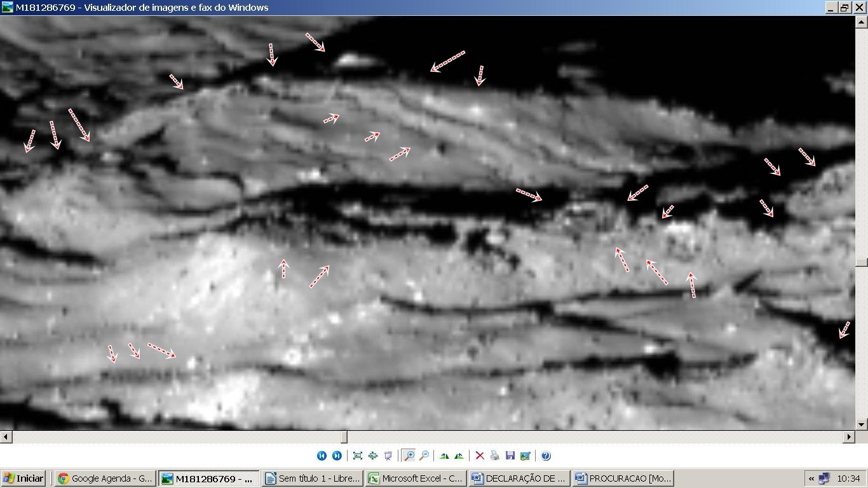The width and height of the screenshot is (868, 488).
Task: Rotate the image counterclockwise
Action: coord(459,456)
